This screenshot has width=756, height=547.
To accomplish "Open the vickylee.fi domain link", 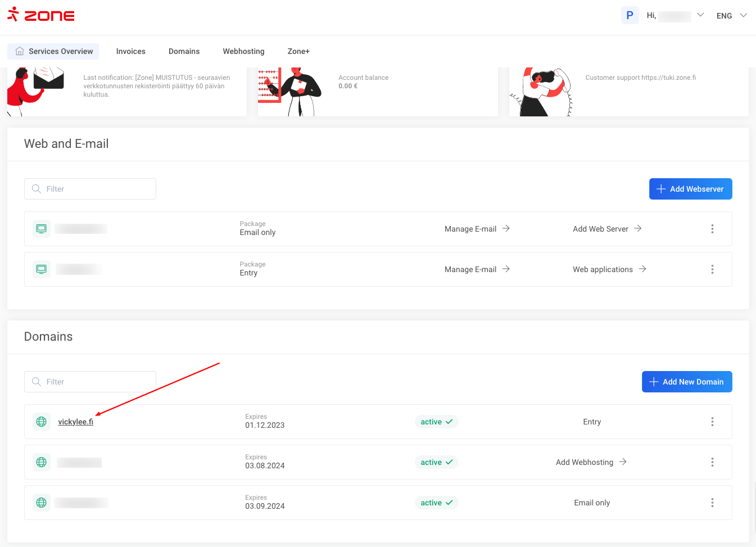I will point(76,422).
